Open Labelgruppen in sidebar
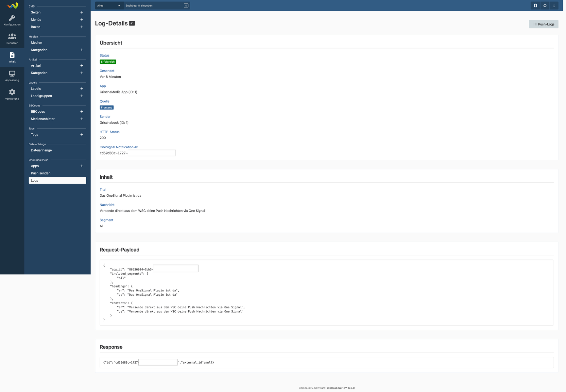Viewport: 566px width, 392px height. [41, 96]
